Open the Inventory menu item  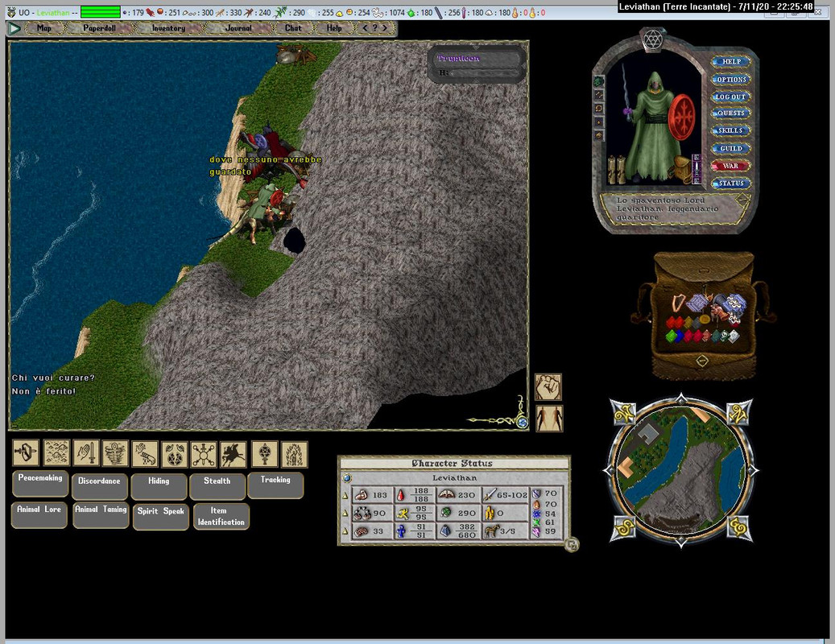[x=168, y=28]
